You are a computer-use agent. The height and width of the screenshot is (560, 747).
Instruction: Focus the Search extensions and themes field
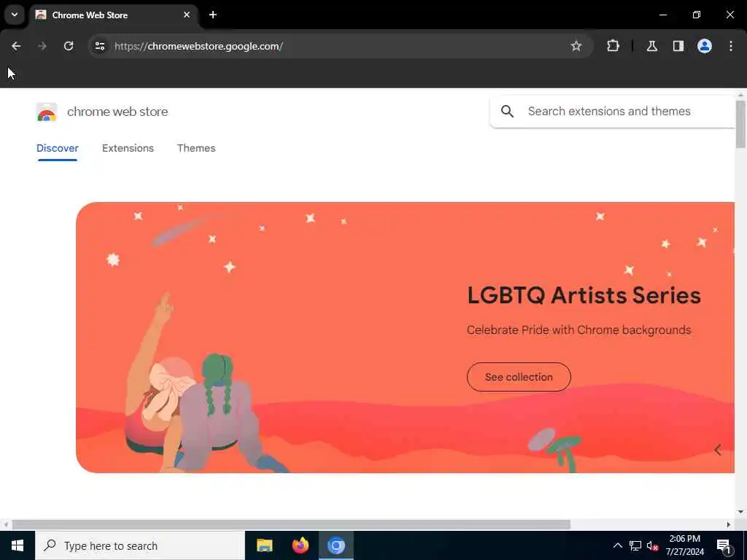tap(612, 112)
